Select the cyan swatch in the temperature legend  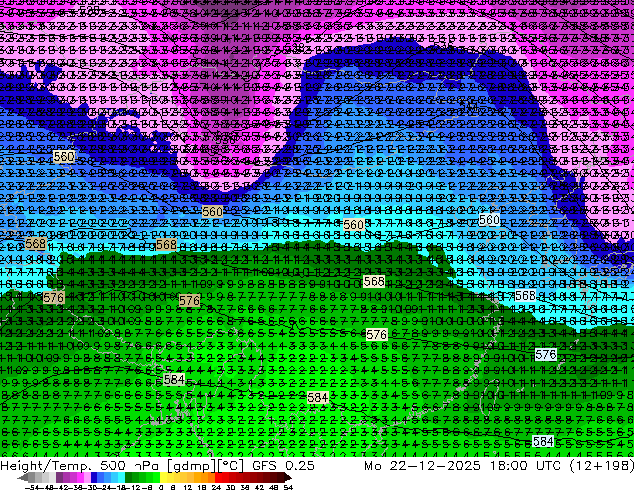coord(121,478)
